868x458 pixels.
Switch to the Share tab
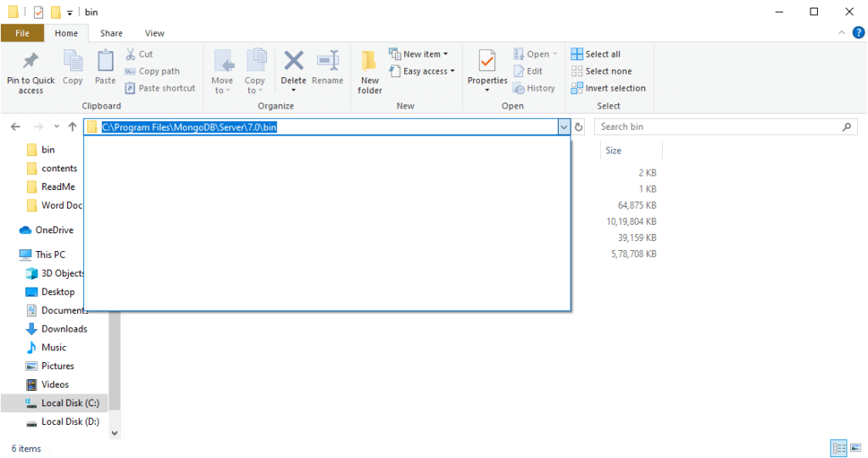111,33
